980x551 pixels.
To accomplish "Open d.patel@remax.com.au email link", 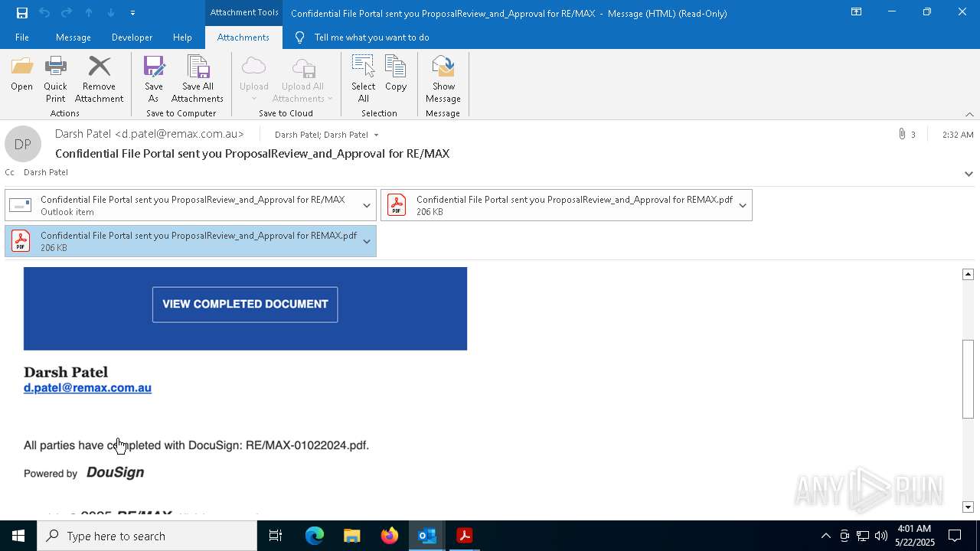I will click(87, 388).
